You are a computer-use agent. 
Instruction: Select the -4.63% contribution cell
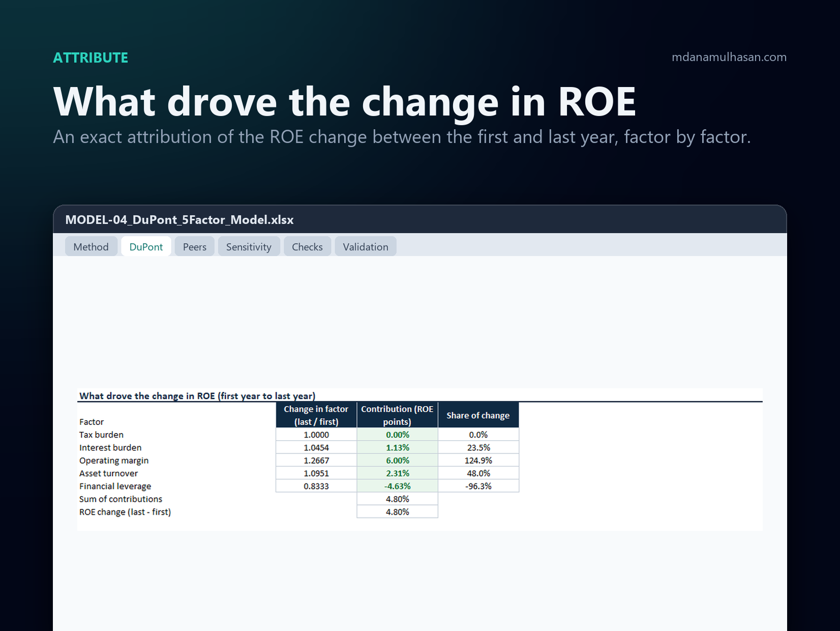(x=397, y=486)
